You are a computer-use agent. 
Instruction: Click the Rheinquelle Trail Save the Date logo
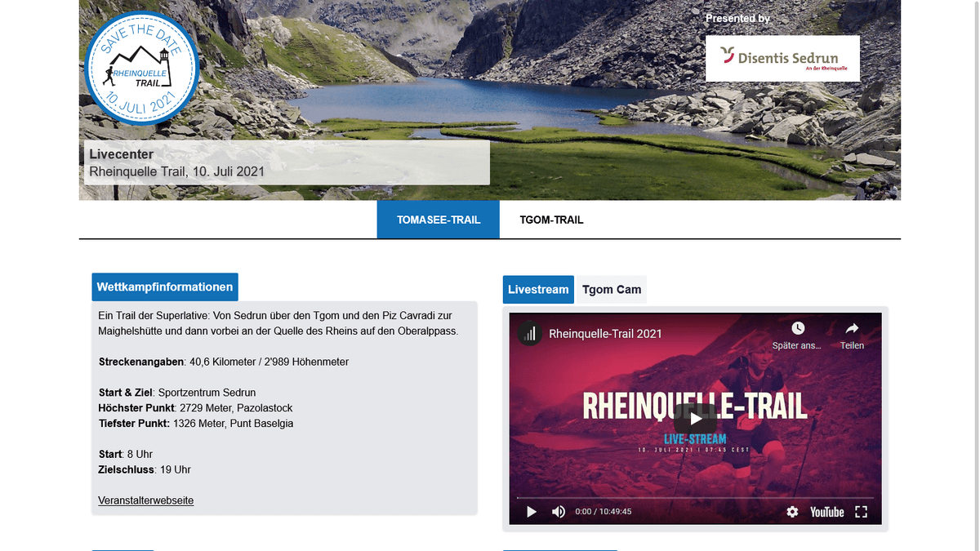click(142, 68)
